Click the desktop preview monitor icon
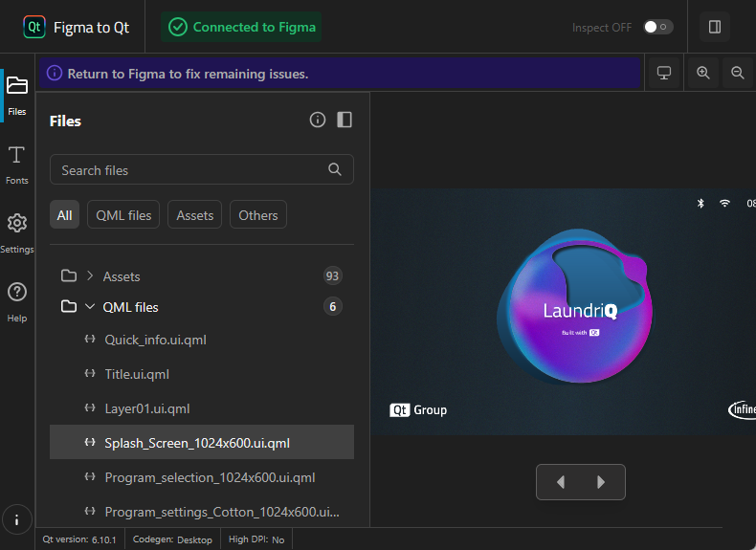The width and height of the screenshot is (756, 550). 664,74
